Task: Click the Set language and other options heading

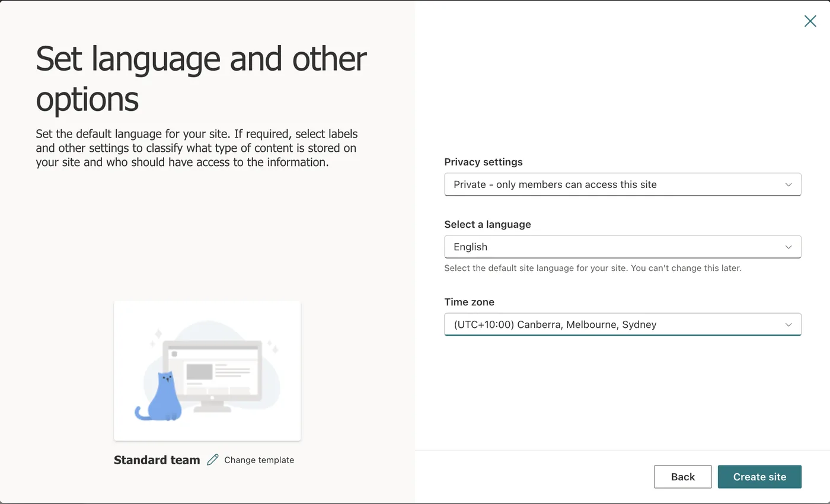Action: click(x=202, y=79)
